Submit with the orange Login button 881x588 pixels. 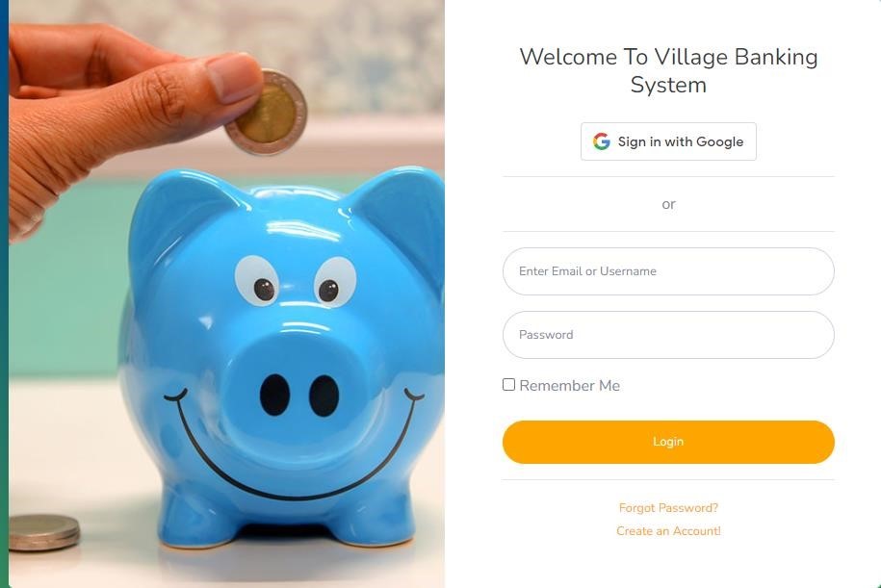click(x=668, y=442)
